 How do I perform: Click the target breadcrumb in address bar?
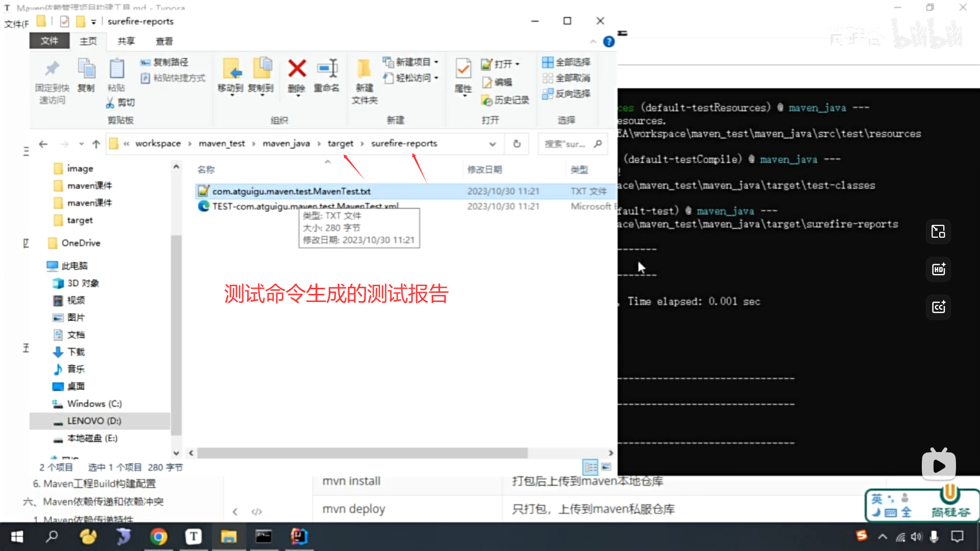click(x=340, y=144)
